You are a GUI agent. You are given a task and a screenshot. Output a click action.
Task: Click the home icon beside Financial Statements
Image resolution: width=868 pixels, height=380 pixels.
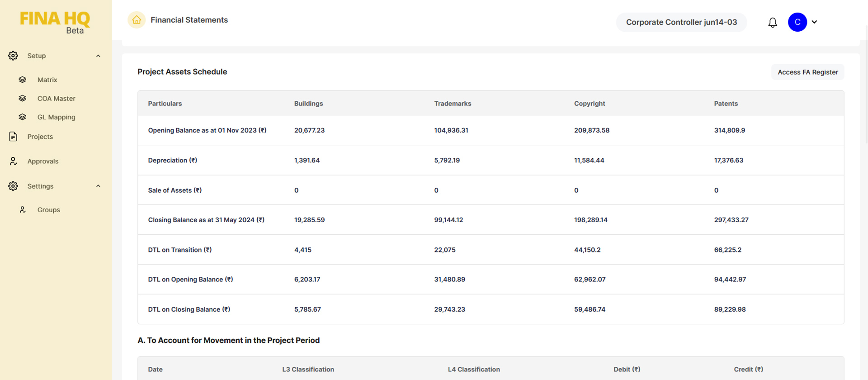[137, 20]
